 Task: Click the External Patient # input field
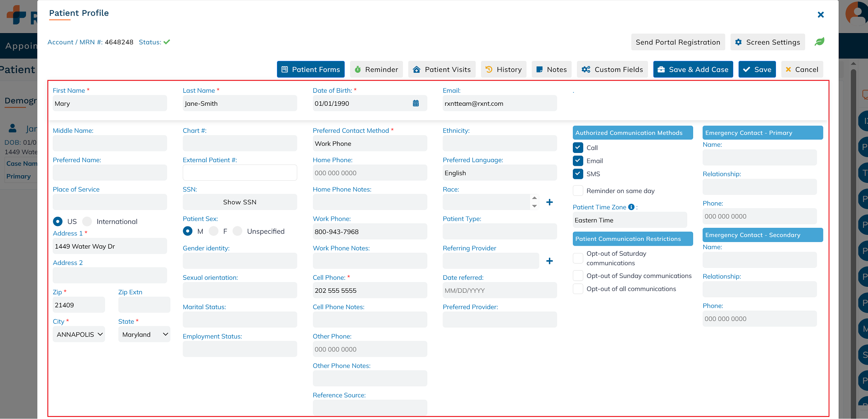click(x=239, y=173)
